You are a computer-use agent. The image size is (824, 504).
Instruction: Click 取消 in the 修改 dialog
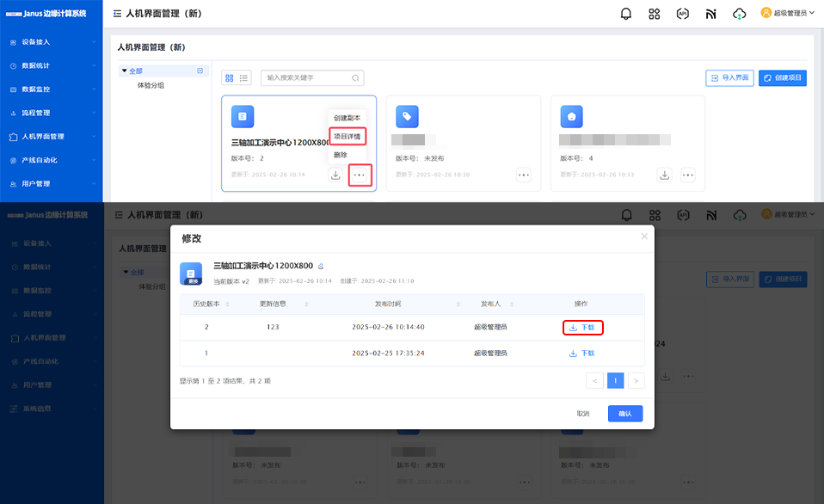click(583, 414)
